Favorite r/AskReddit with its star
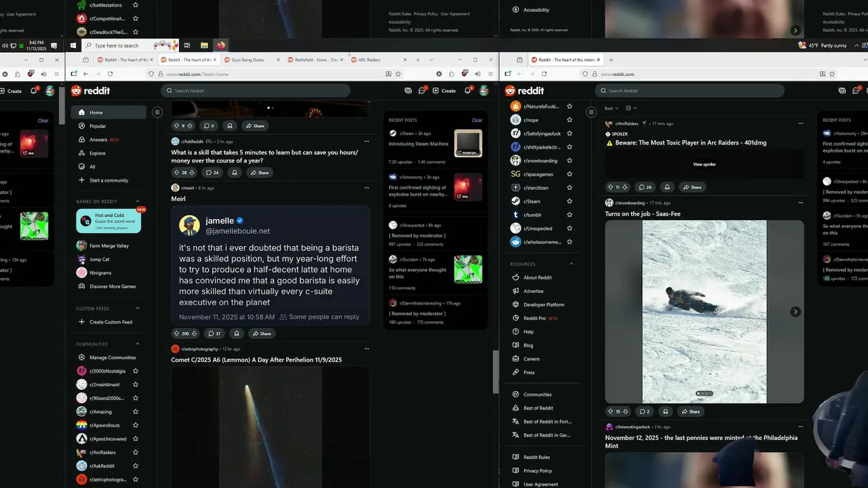The image size is (868, 488). click(136, 466)
